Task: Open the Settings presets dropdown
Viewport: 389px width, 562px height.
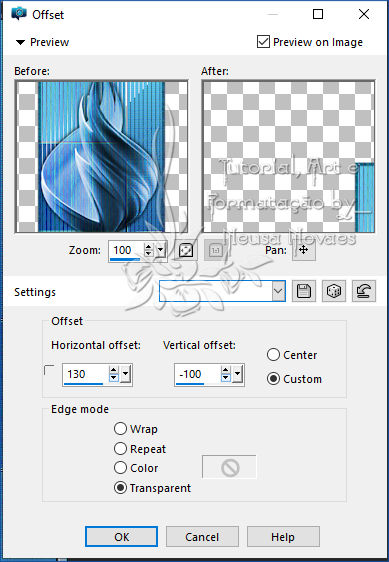Action: (x=279, y=291)
